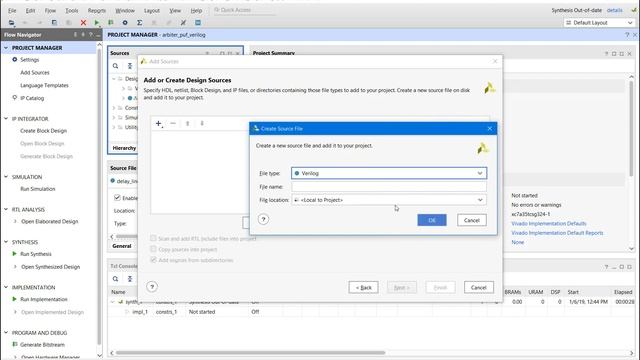Screen dimensions: 640x360
Task: Collapse the SIMULATION section
Action: 6,177
